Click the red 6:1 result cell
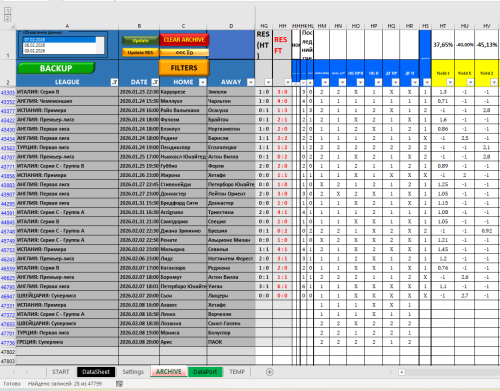 (x=282, y=286)
